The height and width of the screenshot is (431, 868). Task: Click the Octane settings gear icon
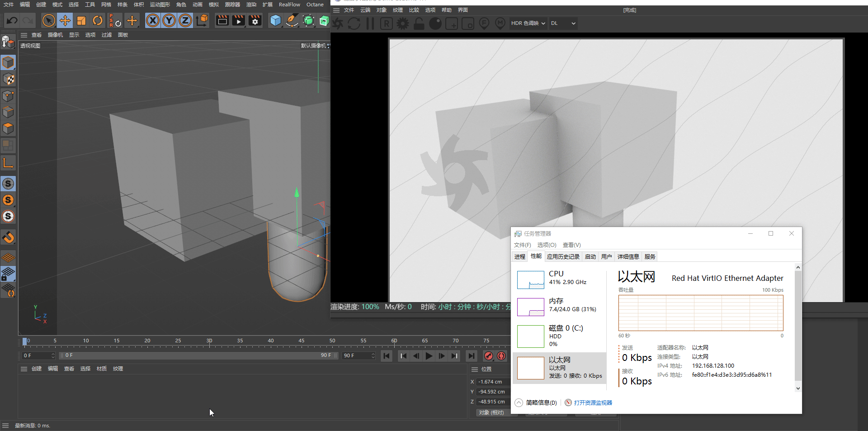point(402,24)
